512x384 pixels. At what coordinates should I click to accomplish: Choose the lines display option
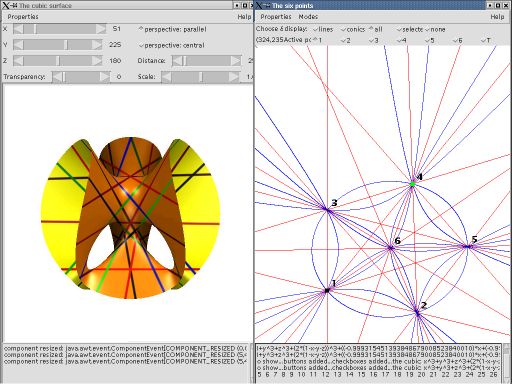click(323, 30)
